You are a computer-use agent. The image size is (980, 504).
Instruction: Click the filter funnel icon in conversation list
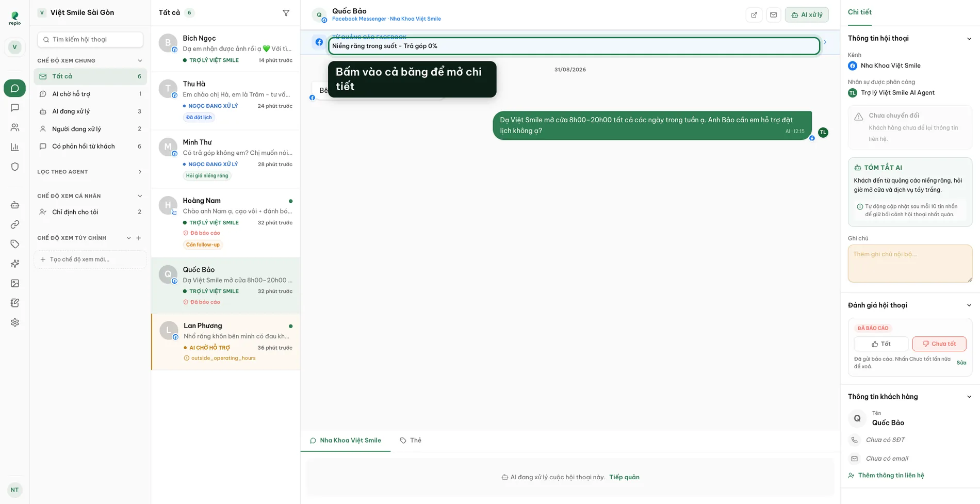[286, 13]
